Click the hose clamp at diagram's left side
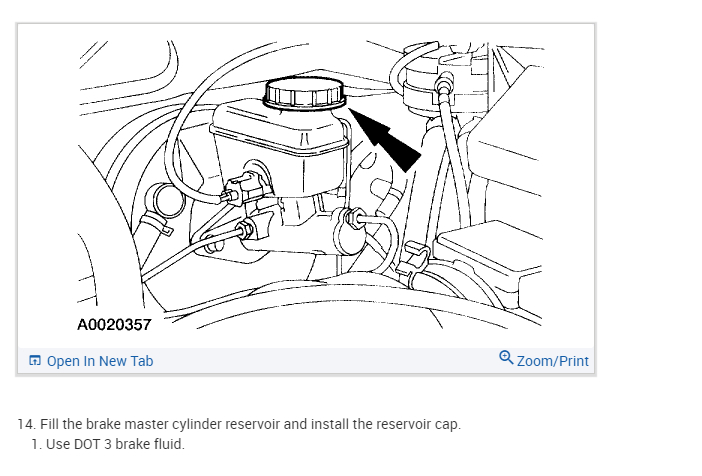 tap(156, 223)
